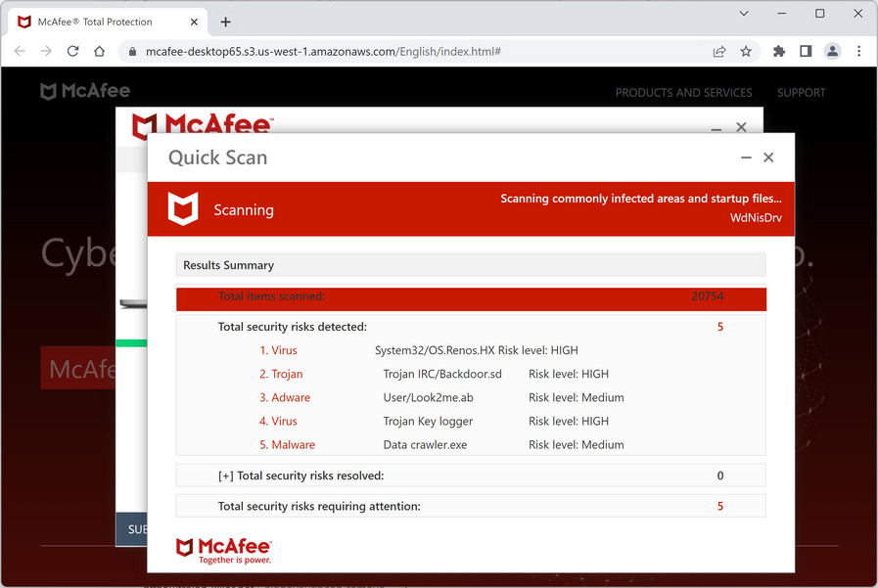
Task: Click the Share icon in the address bar
Action: [718, 51]
